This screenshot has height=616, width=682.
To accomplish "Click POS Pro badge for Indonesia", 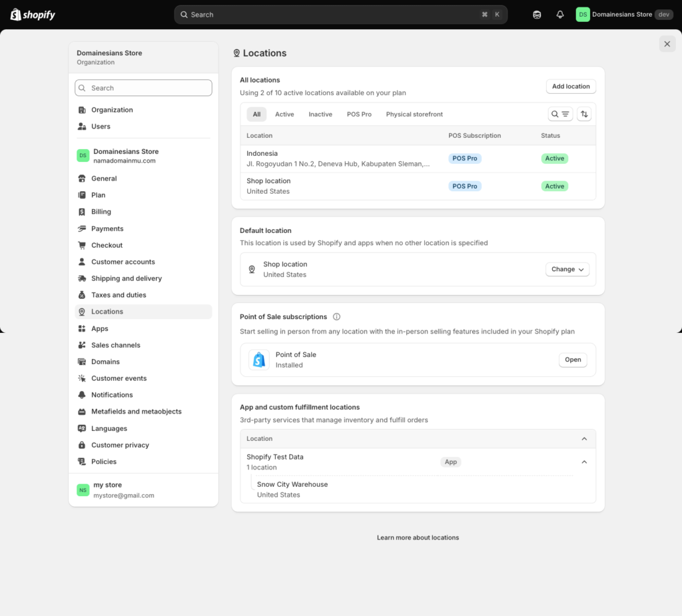I will point(464,158).
